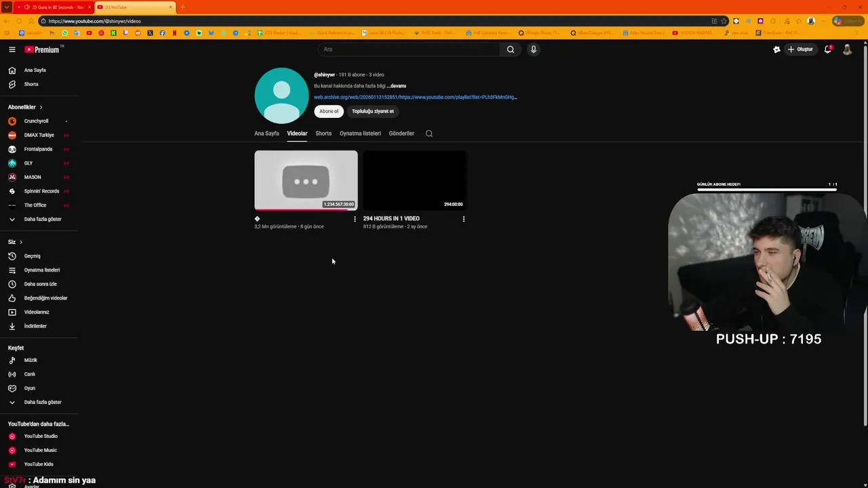Switch to Oynatma listeleri tab
868x488 pixels.
click(360, 134)
